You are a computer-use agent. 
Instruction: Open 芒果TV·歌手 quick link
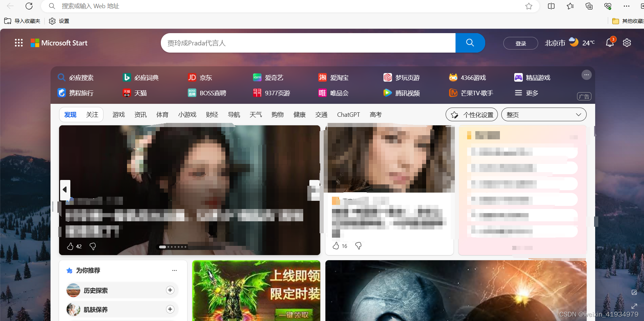(x=471, y=93)
